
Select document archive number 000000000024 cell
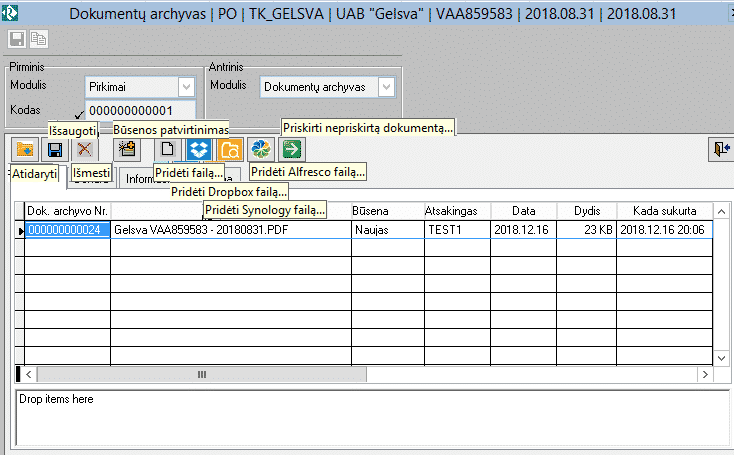[66, 230]
